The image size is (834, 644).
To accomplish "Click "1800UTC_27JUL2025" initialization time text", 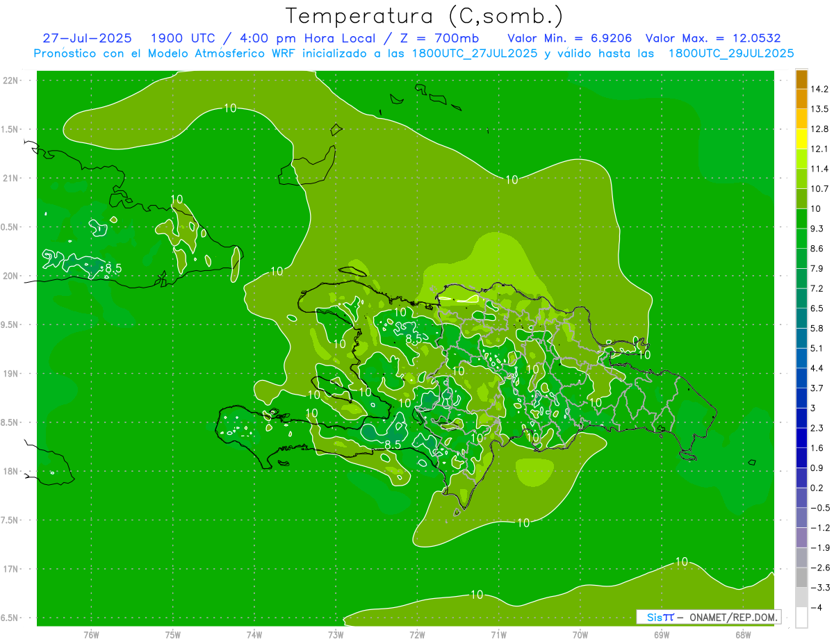I will 475,53.
